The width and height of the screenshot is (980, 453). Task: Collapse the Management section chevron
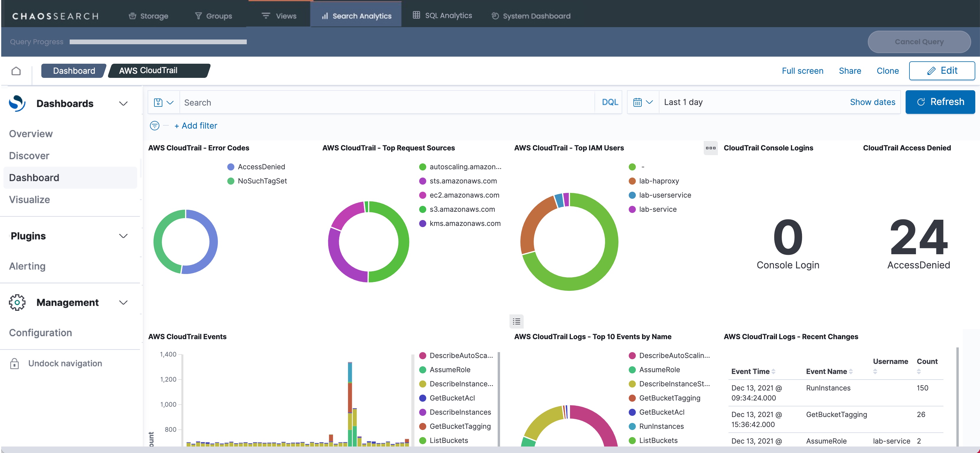(x=123, y=303)
